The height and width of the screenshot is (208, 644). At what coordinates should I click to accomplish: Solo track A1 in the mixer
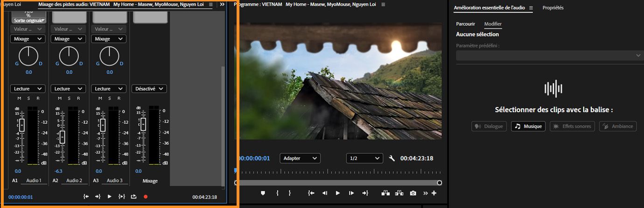[x=28, y=99]
